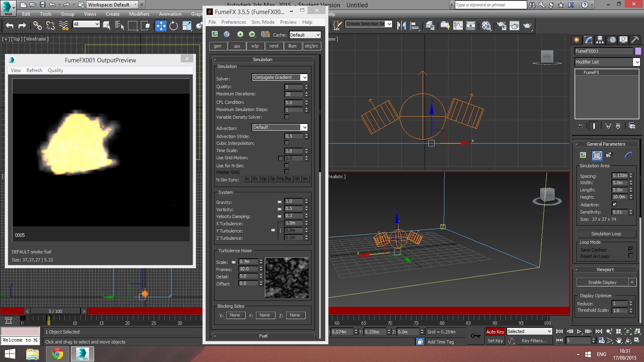The height and width of the screenshot is (362, 644).
Task: Click Toggle Set Key Mode key icon
Action: click(476, 336)
